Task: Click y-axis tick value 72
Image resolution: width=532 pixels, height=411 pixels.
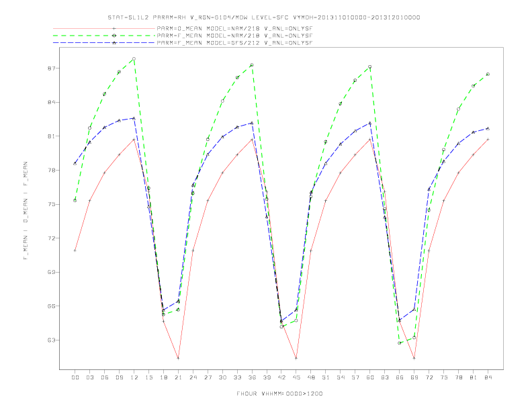Action: pyautogui.click(x=51, y=238)
